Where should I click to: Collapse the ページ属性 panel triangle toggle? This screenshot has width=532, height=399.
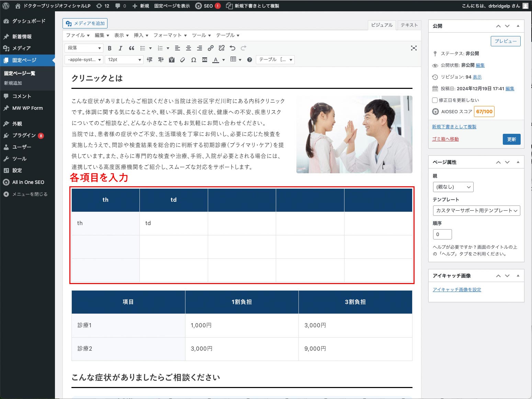(518, 162)
